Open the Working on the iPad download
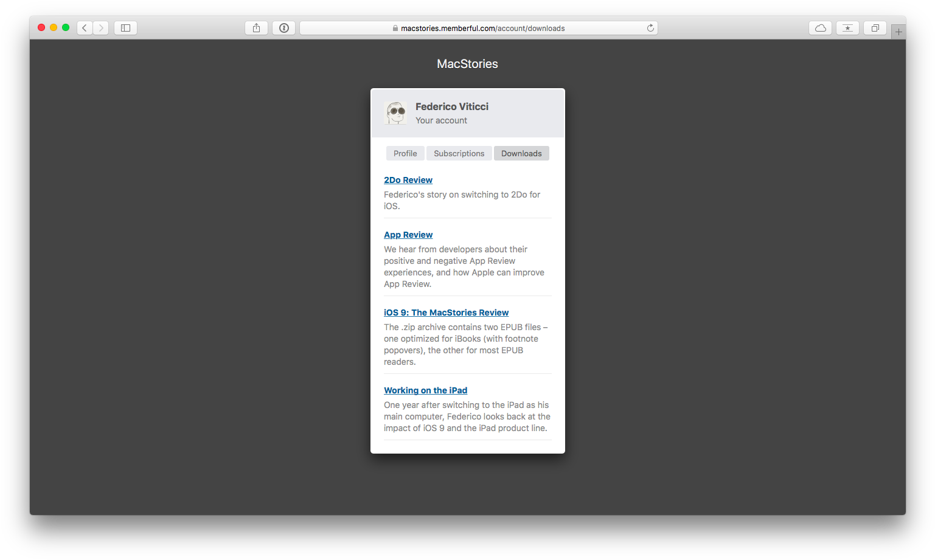 point(425,390)
